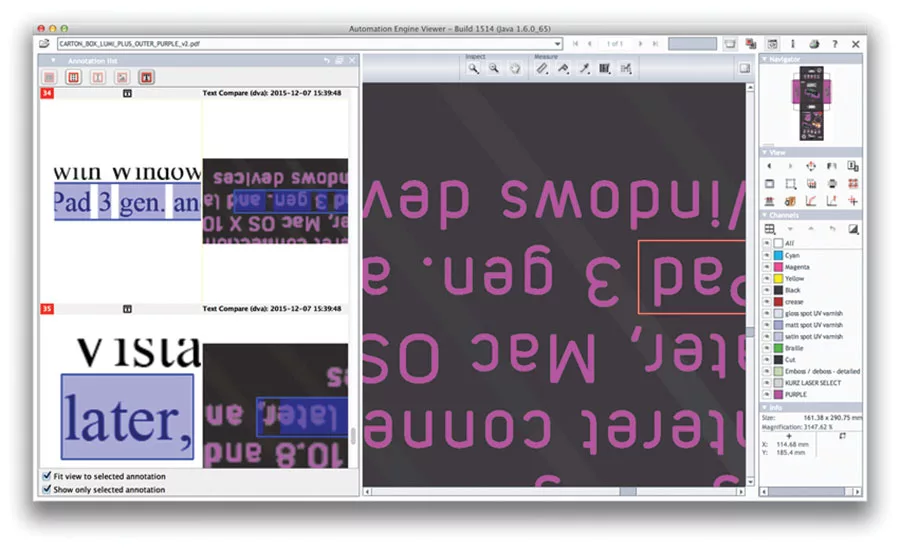Collapse the Channels panel
This screenshot has height=550, width=900.
click(765, 215)
